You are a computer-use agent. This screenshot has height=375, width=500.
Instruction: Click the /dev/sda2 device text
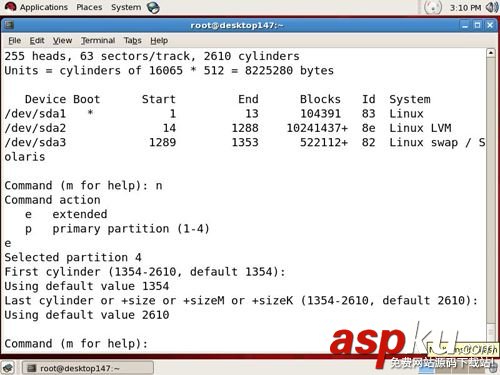pyautogui.click(x=35, y=128)
